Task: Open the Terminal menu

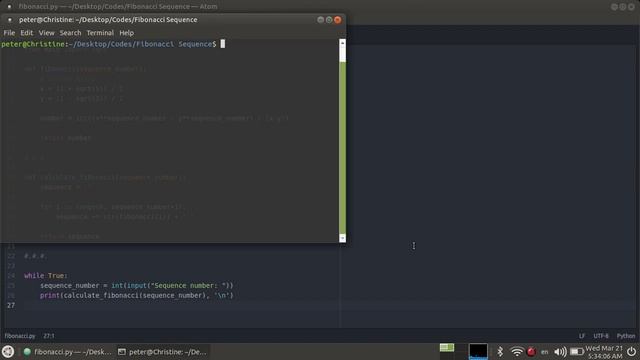Action: click(100, 33)
